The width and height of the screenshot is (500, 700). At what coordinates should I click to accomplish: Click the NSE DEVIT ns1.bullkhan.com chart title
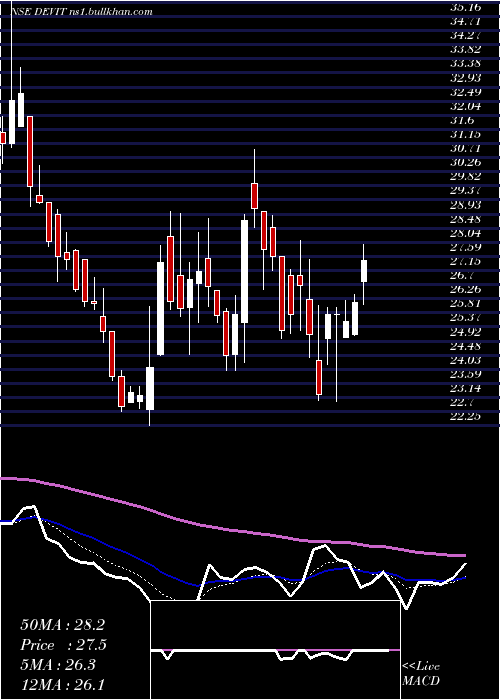click(83, 12)
